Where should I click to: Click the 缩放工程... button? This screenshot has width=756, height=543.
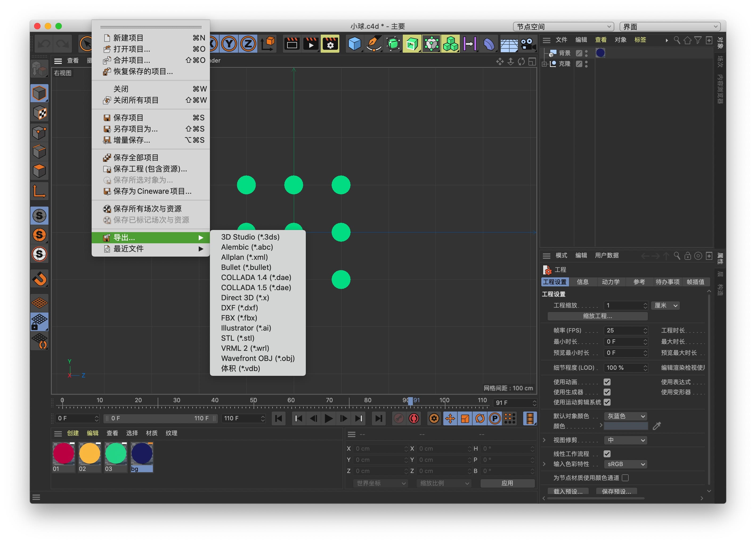[597, 316]
